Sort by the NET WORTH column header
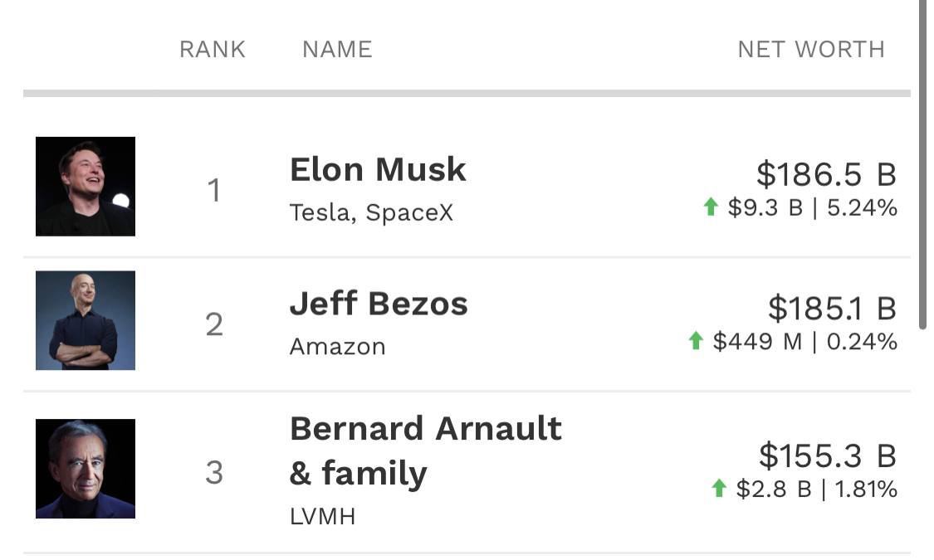The height and width of the screenshot is (560, 934). 811,50
